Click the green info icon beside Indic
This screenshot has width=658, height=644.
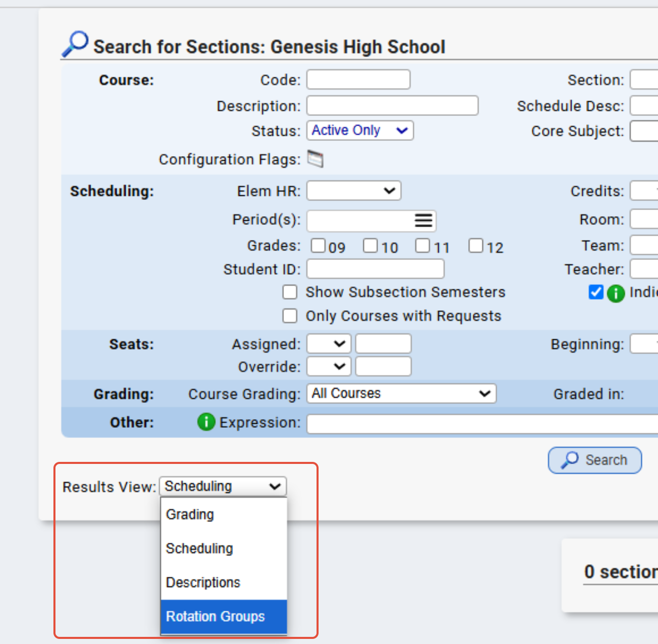click(616, 293)
